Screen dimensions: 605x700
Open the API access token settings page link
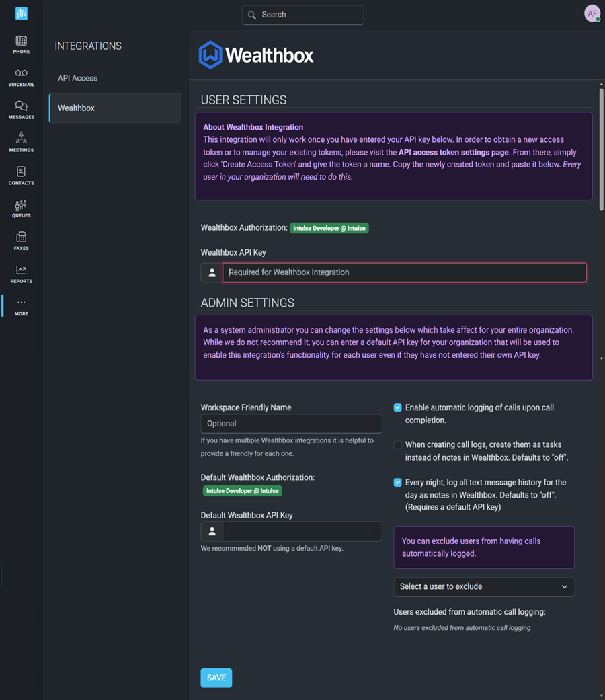pyautogui.click(x=454, y=152)
